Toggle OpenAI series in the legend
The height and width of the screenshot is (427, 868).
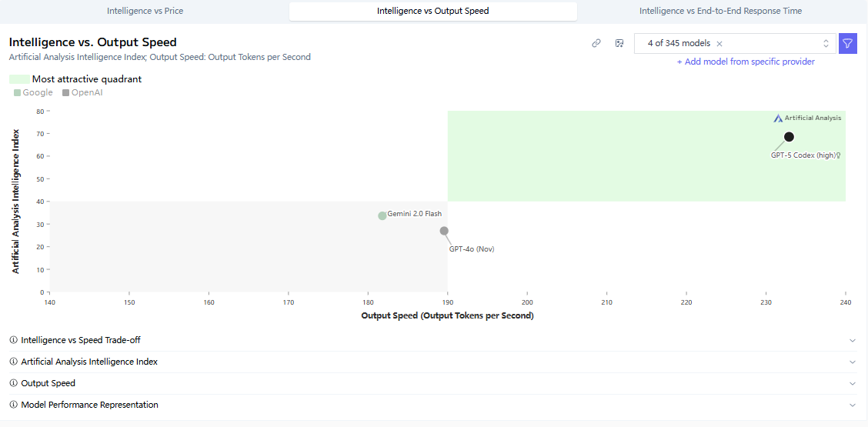pos(82,92)
